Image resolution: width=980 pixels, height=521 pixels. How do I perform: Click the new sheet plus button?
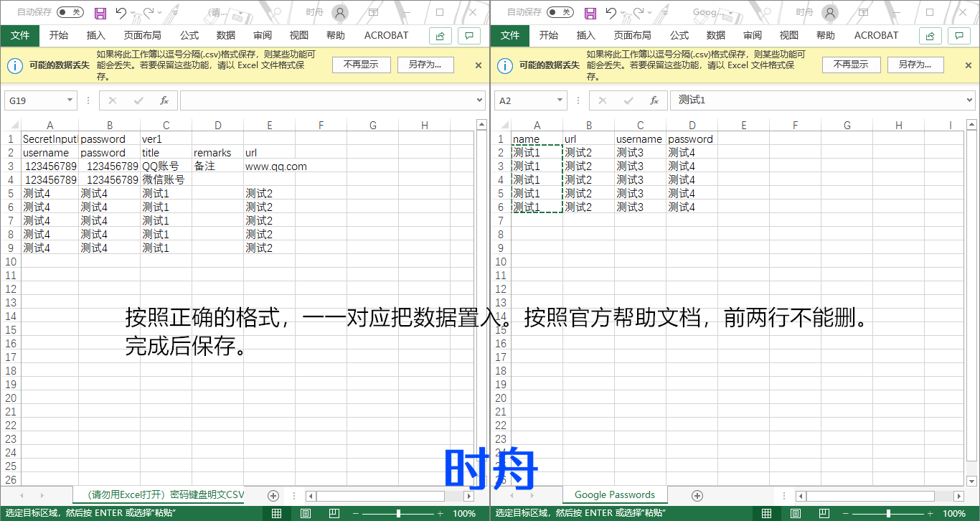click(x=273, y=494)
